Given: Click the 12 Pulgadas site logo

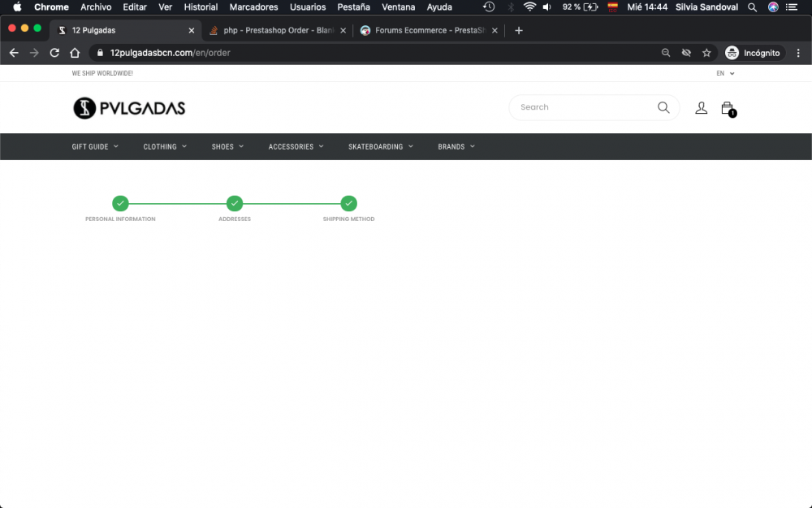Looking at the screenshot, I should pyautogui.click(x=129, y=108).
